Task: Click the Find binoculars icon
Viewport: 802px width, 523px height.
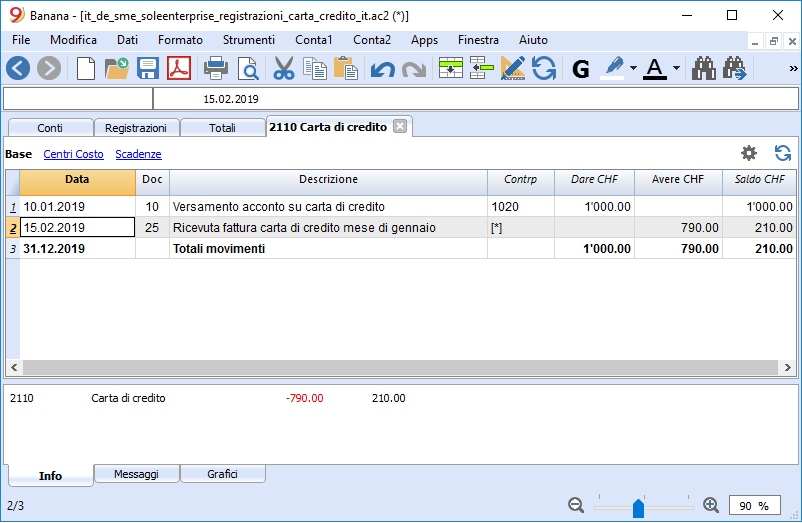Action: tap(705, 68)
